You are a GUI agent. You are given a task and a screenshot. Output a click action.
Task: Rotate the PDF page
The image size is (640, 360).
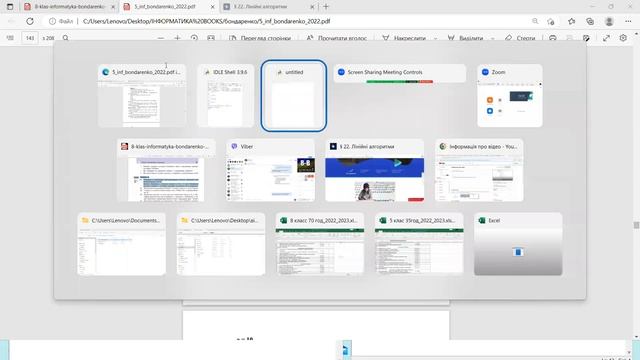[x=194, y=38]
